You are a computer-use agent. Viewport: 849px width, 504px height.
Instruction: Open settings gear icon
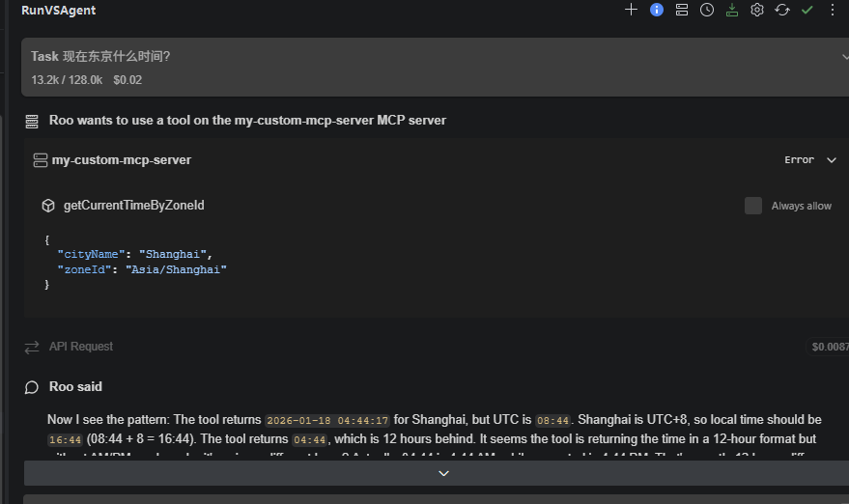[x=757, y=10]
